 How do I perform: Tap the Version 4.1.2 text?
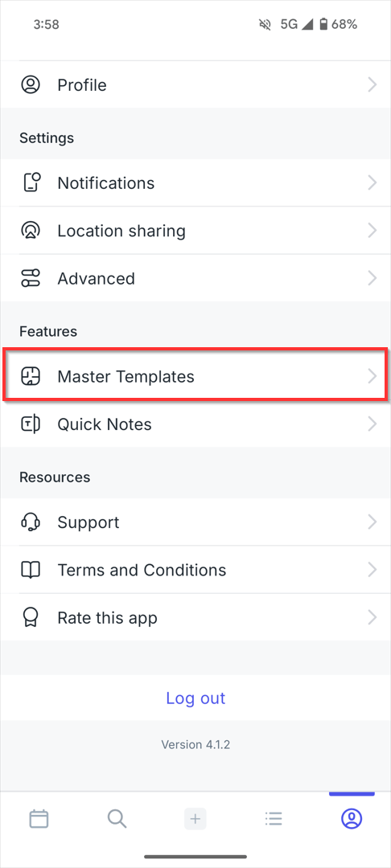coord(195,744)
